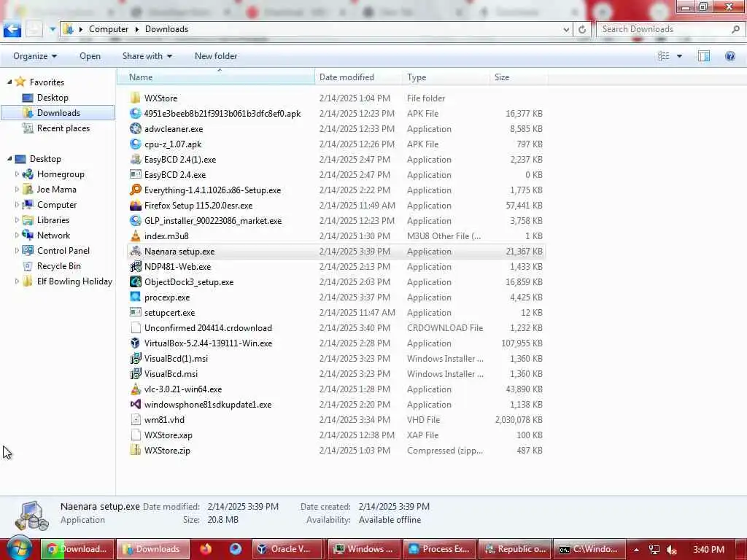The width and height of the screenshot is (747, 560).
Task: Click the taskbar clock showing 3:40 PM
Action: [708, 550]
